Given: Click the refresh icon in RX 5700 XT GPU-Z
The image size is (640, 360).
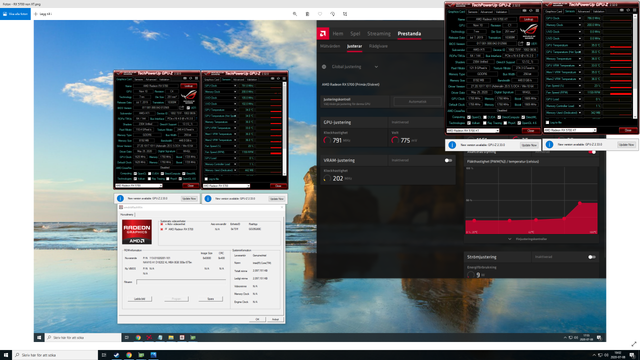Looking at the screenshot, I should coord(531,11).
